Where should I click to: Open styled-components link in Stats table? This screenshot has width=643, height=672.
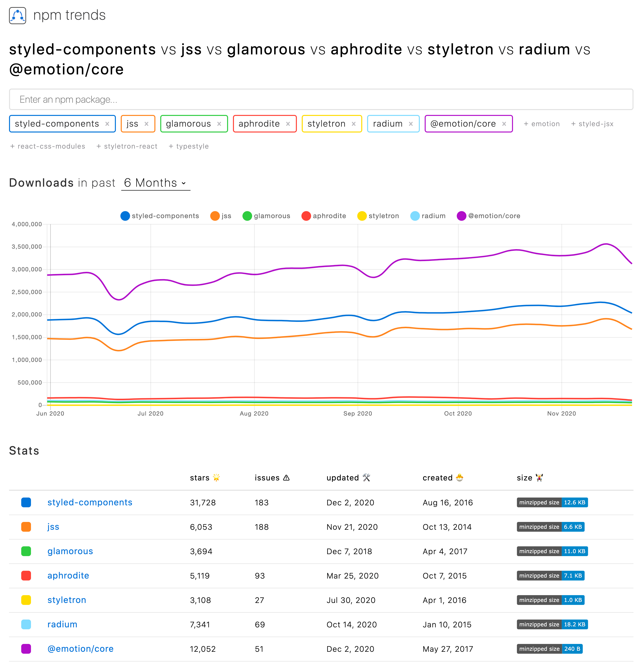click(90, 503)
